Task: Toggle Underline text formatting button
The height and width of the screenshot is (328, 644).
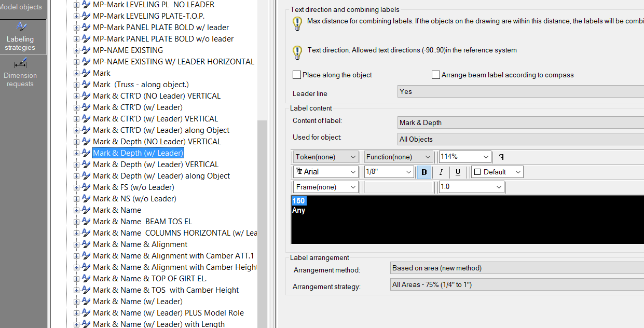Action: click(458, 172)
